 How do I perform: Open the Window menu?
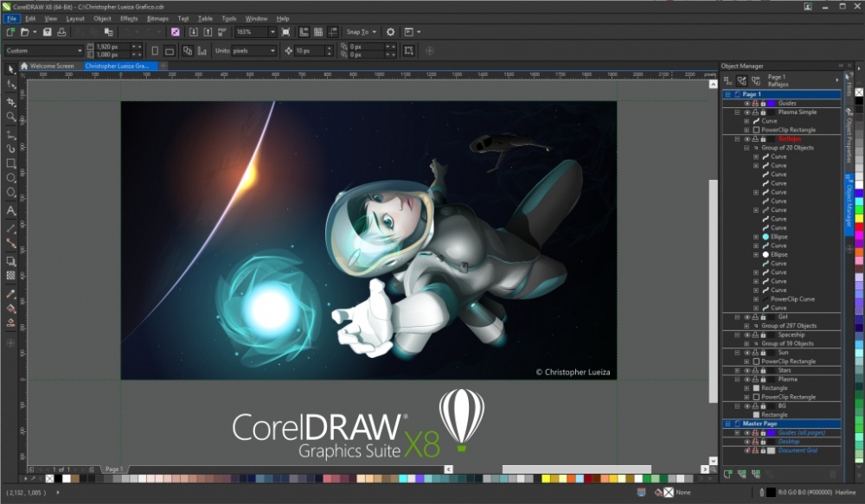256,18
